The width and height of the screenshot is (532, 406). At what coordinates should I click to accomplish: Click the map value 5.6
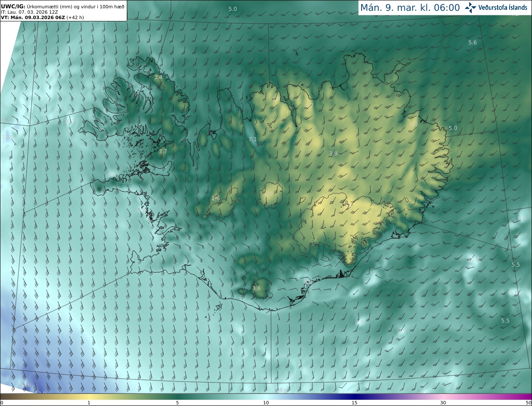pyautogui.click(x=473, y=42)
